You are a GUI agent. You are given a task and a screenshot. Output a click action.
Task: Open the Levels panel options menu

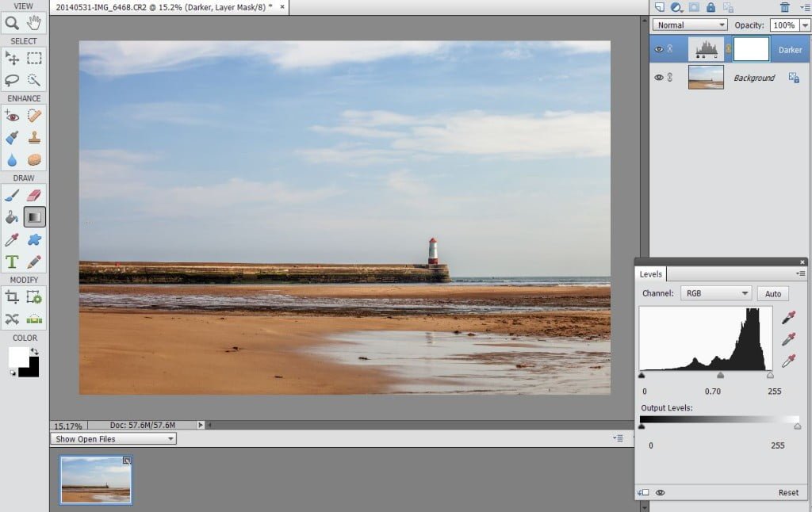click(801, 273)
